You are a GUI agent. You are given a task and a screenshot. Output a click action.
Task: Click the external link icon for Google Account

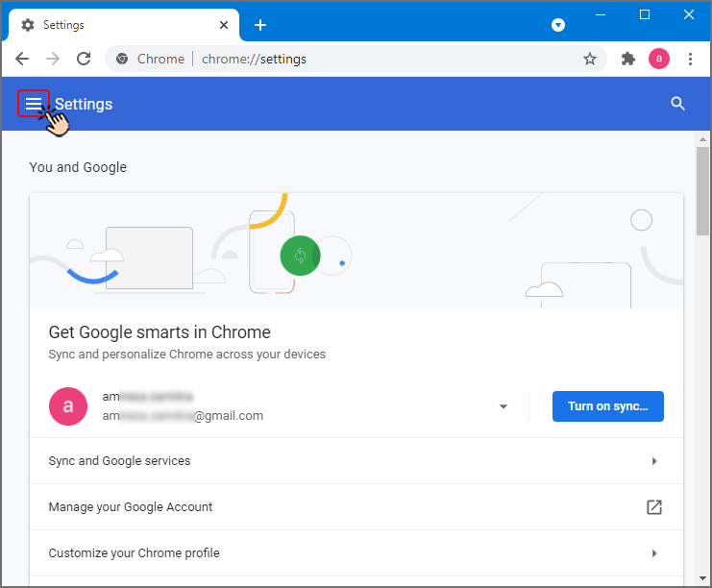tap(654, 506)
